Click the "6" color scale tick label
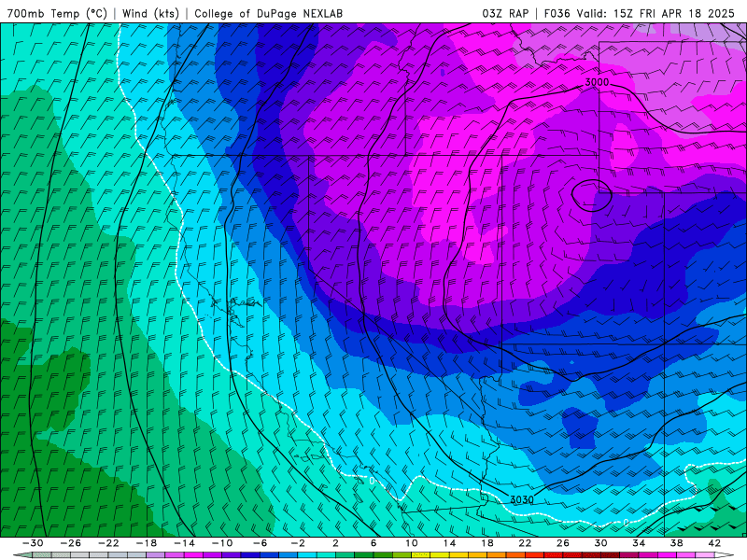 click(x=373, y=543)
